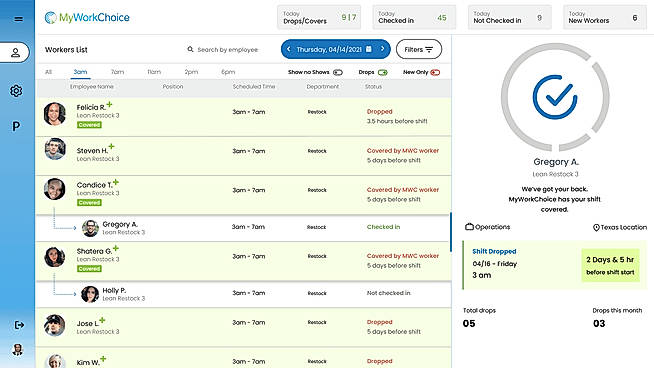
Task: Click the search magnifier icon
Action: pyautogui.click(x=190, y=49)
